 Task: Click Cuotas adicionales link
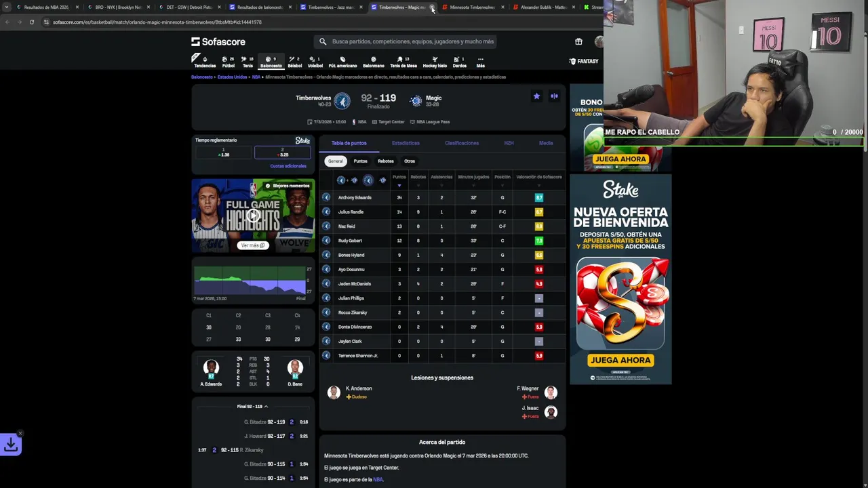click(x=288, y=166)
